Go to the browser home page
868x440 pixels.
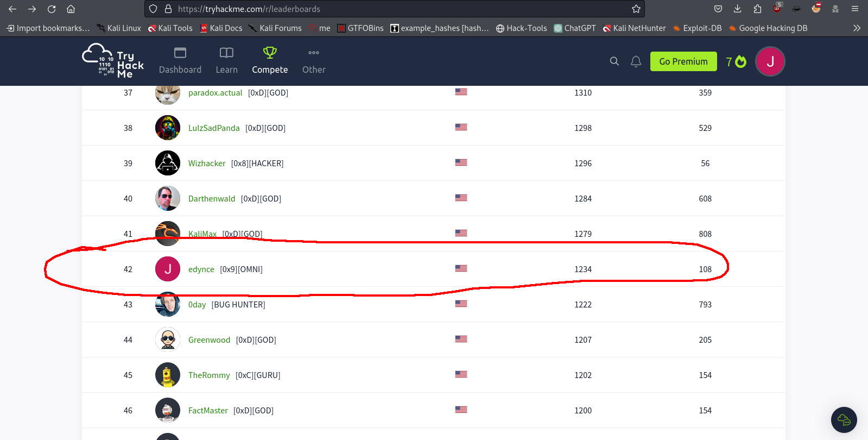tap(71, 9)
